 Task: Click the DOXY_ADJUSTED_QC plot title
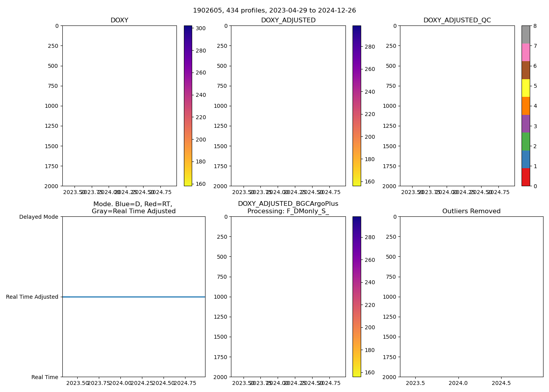click(x=457, y=20)
